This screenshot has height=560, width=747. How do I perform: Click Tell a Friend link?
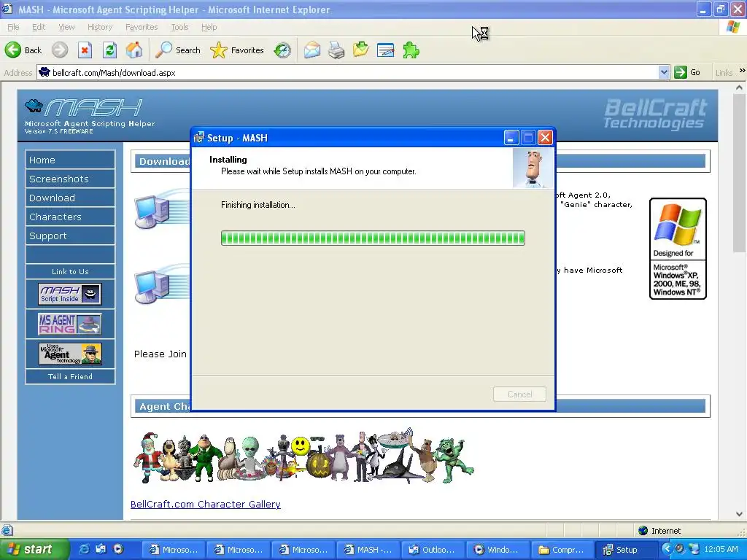70,377
